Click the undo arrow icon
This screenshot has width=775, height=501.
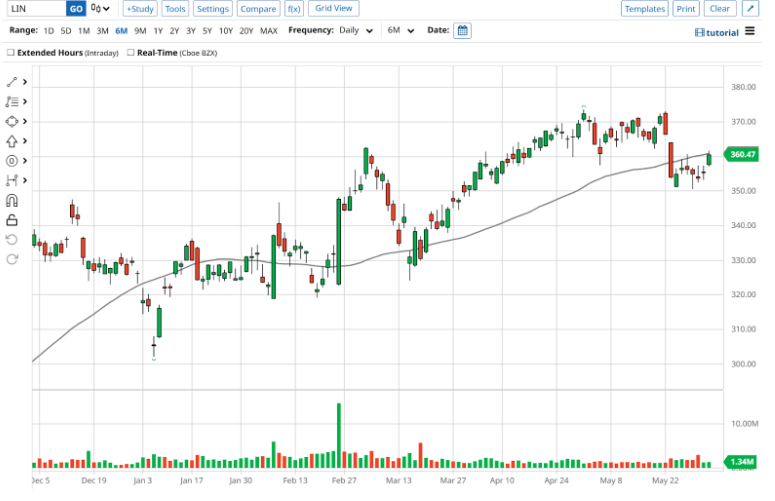click(12, 240)
